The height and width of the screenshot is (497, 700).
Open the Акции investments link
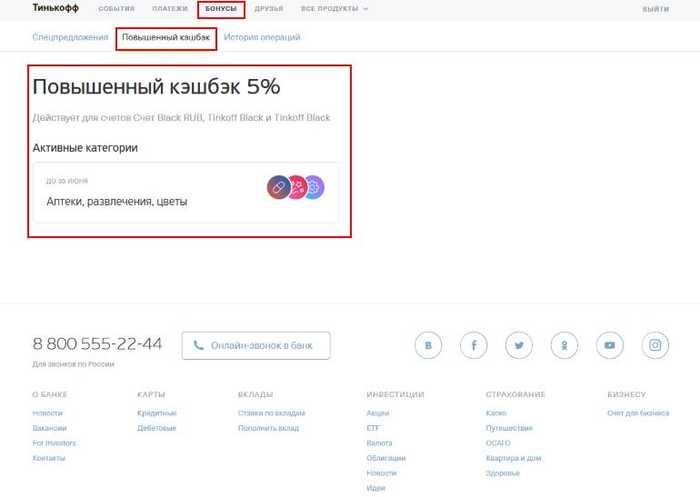[378, 413]
